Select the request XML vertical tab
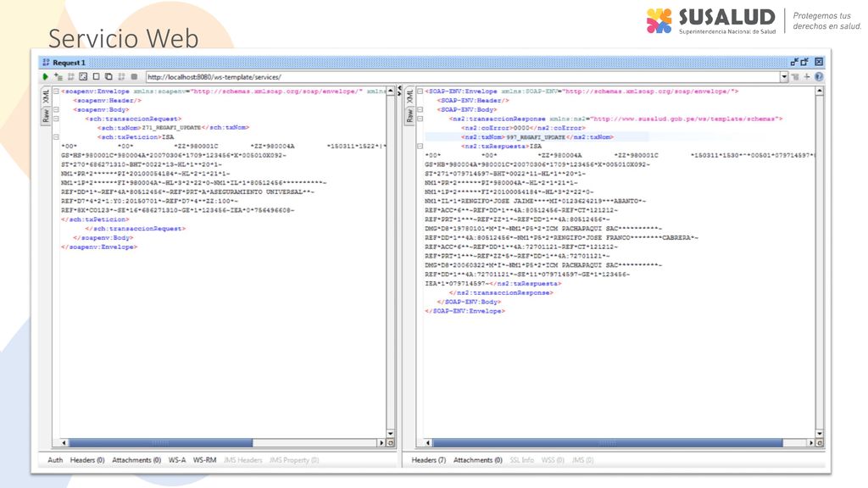 (x=46, y=97)
